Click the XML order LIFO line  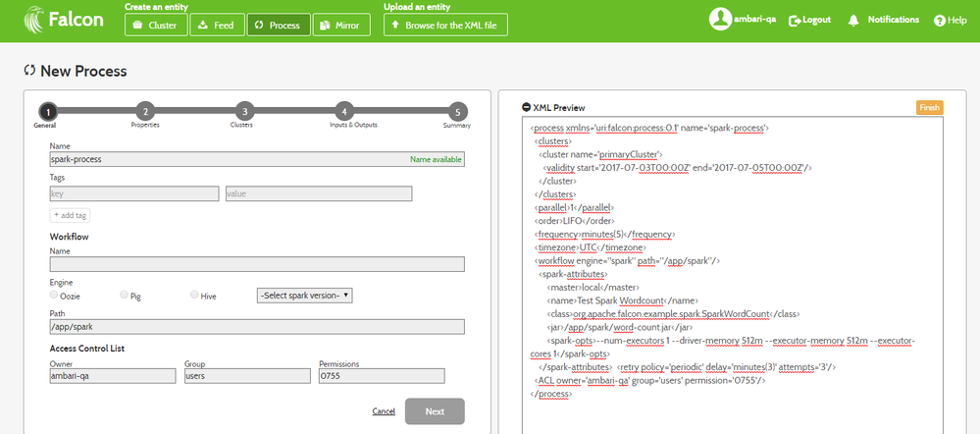[x=575, y=221]
